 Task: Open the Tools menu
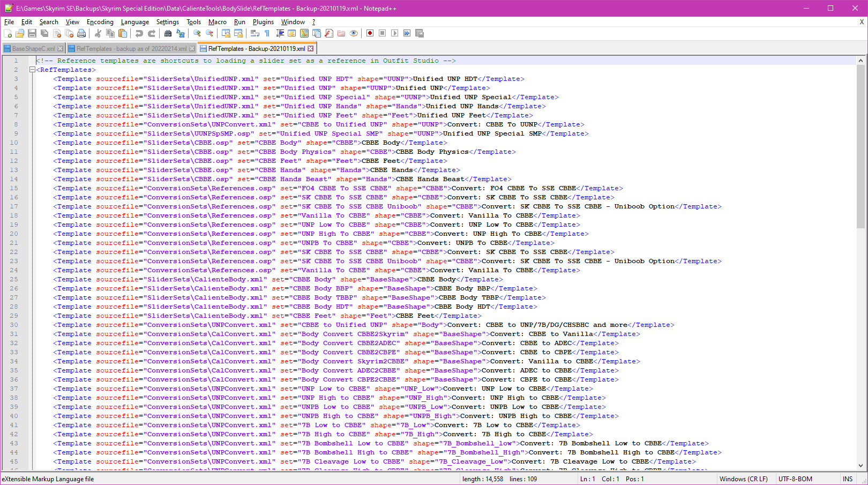(194, 22)
